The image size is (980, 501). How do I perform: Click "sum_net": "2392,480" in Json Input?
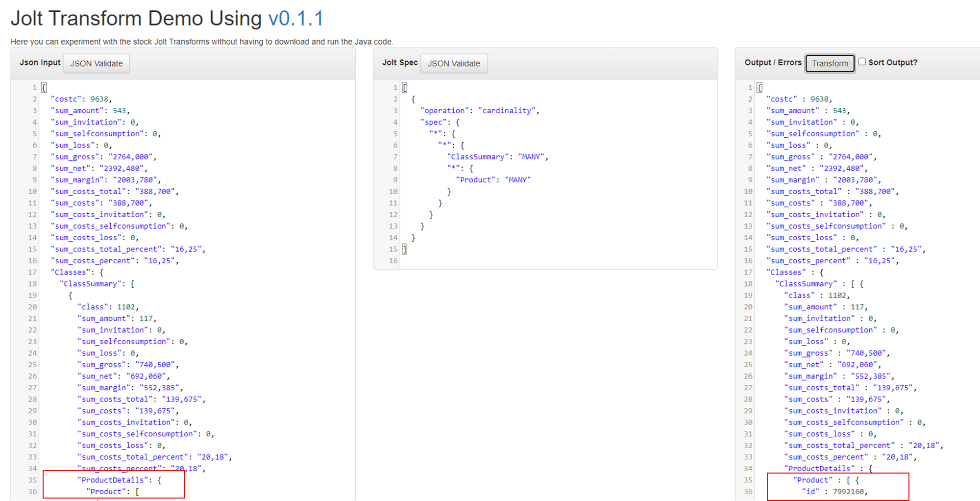click(x=99, y=169)
